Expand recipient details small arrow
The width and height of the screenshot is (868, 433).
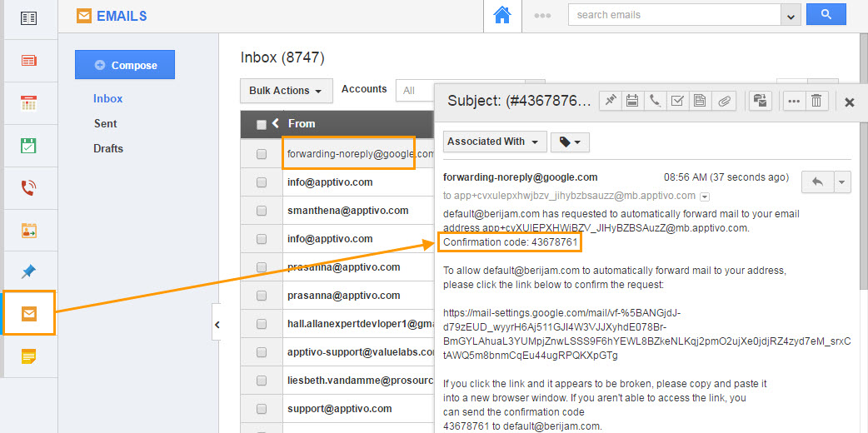pos(704,196)
